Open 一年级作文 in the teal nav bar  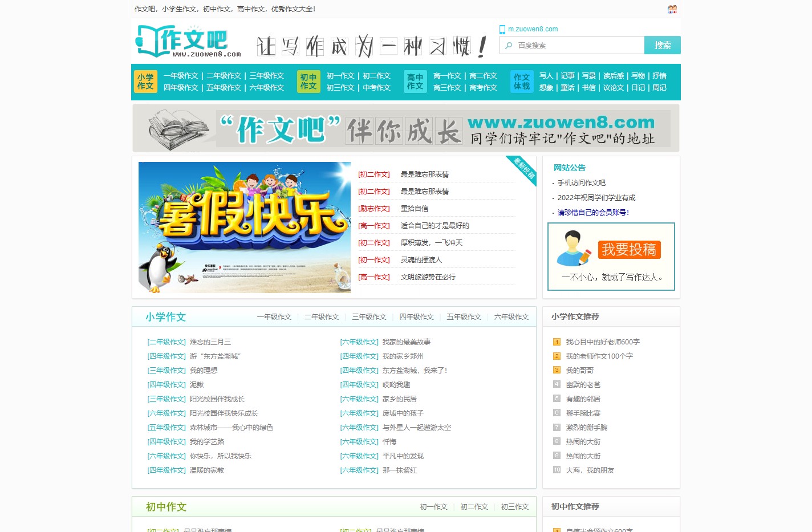pyautogui.click(x=181, y=76)
